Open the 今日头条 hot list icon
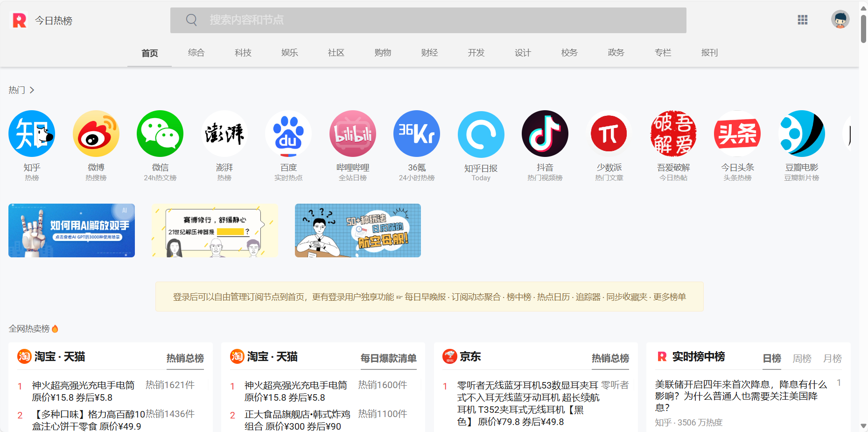Viewport: 868px width, 432px height. coord(737,134)
